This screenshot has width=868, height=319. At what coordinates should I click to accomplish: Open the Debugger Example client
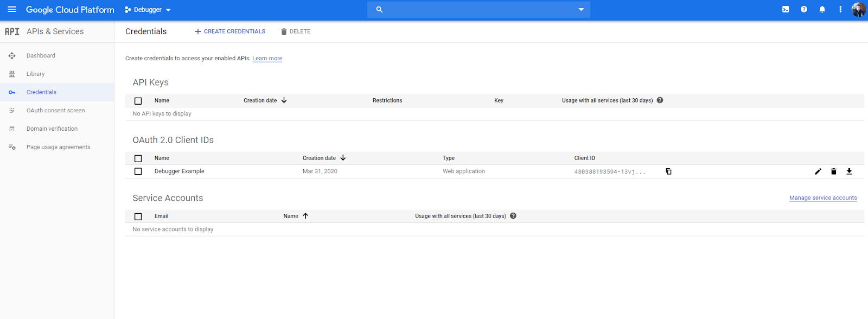click(179, 171)
